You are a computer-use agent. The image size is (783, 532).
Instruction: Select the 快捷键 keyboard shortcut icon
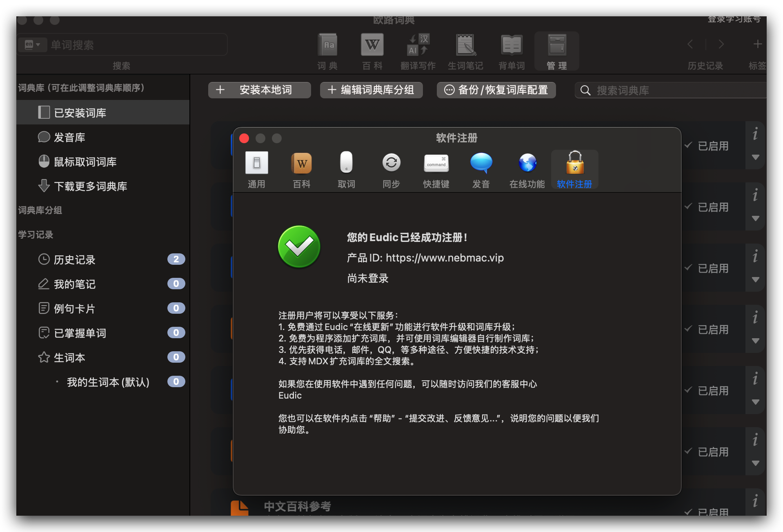tap(436, 163)
